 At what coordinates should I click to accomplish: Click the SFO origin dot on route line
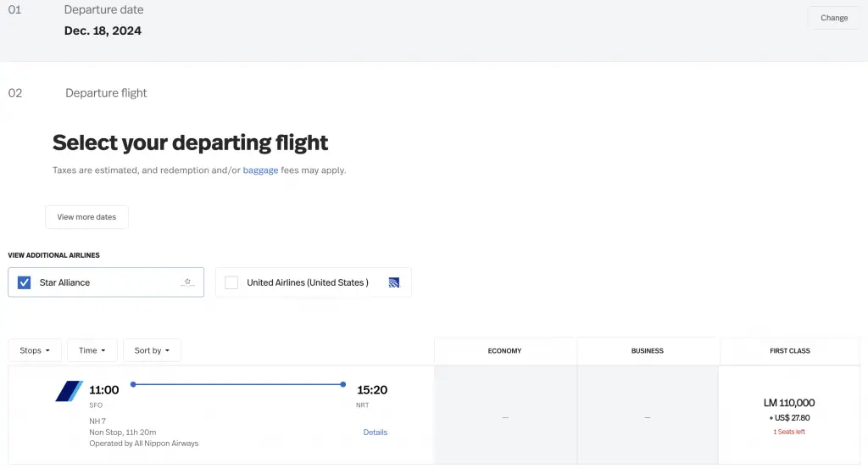click(134, 385)
